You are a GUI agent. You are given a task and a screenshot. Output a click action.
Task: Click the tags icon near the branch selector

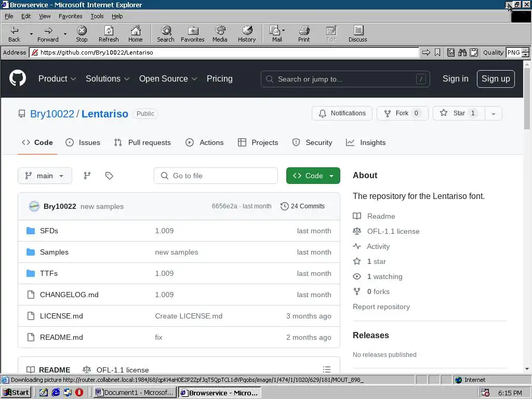click(109, 176)
